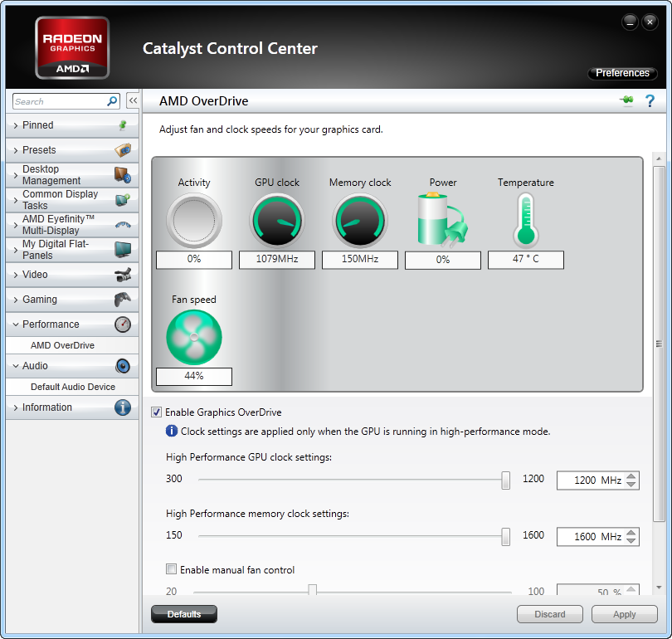Image resolution: width=672 pixels, height=639 pixels.
Task: Click the Information blue i icon
Action: click(x=123, y=407)
